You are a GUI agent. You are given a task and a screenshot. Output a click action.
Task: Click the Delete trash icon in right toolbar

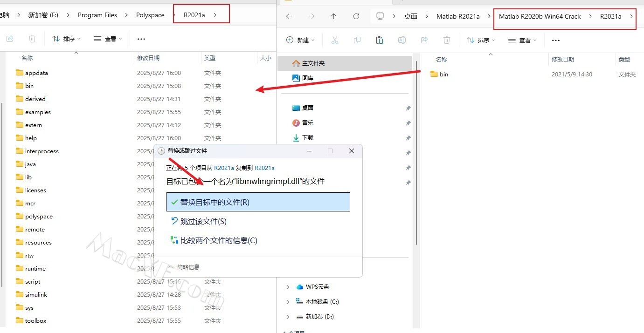[x=446, y=40]
